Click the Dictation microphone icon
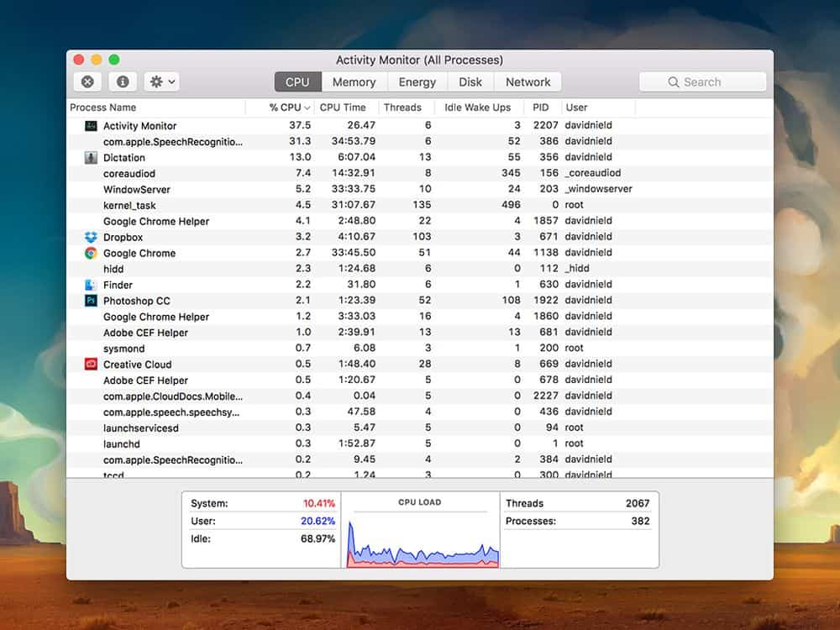Image resolution: width=840 pixels, height=630 pixels. click(x=91, y=158)
